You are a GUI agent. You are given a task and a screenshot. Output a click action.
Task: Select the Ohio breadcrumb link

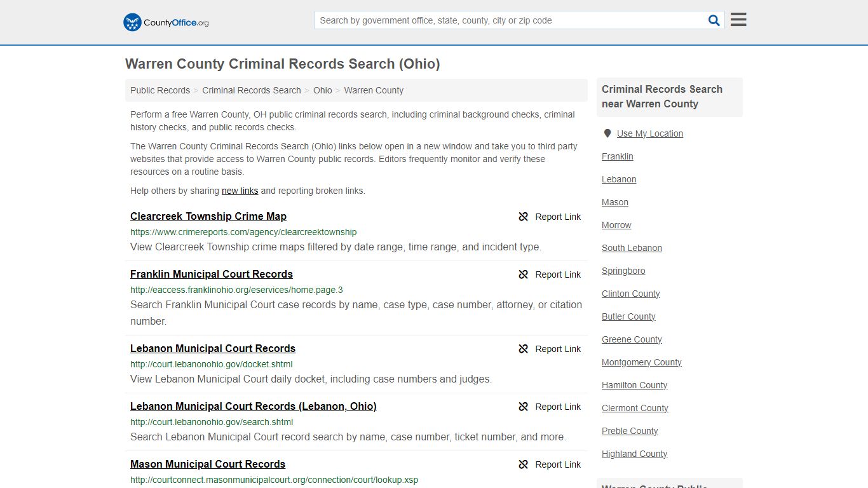(x=322, y=90)
